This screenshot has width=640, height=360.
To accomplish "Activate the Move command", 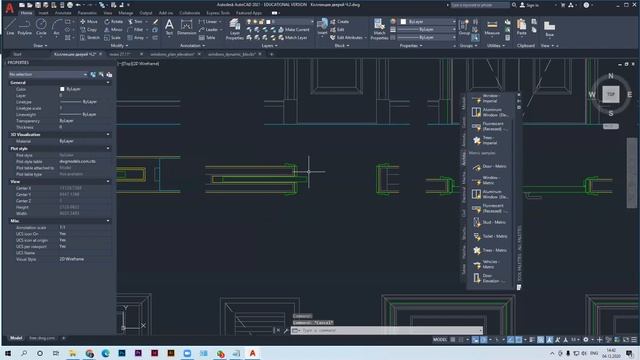I will pos(89,22).
